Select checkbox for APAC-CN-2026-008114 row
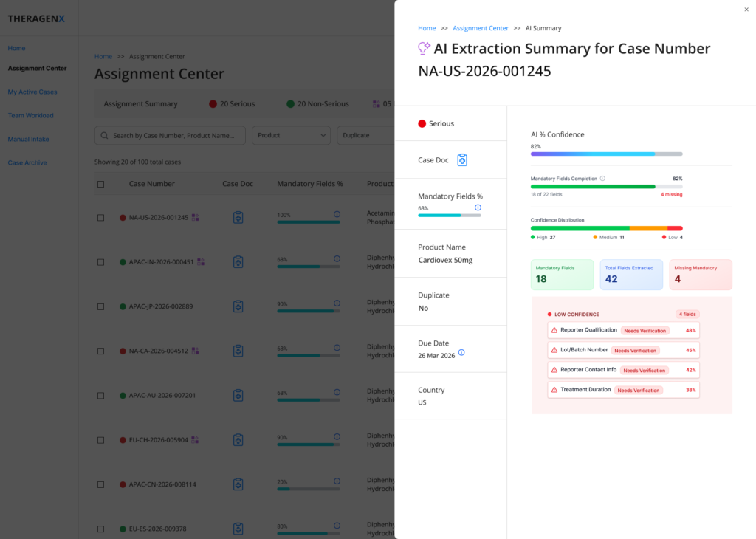756x539 pixels. 100,484
